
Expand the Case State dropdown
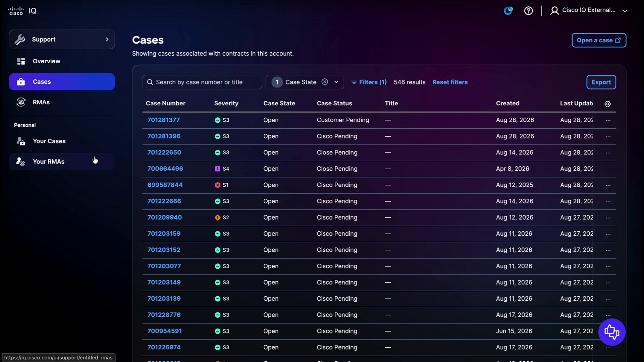pyautogui.click(x=336, y=82)
